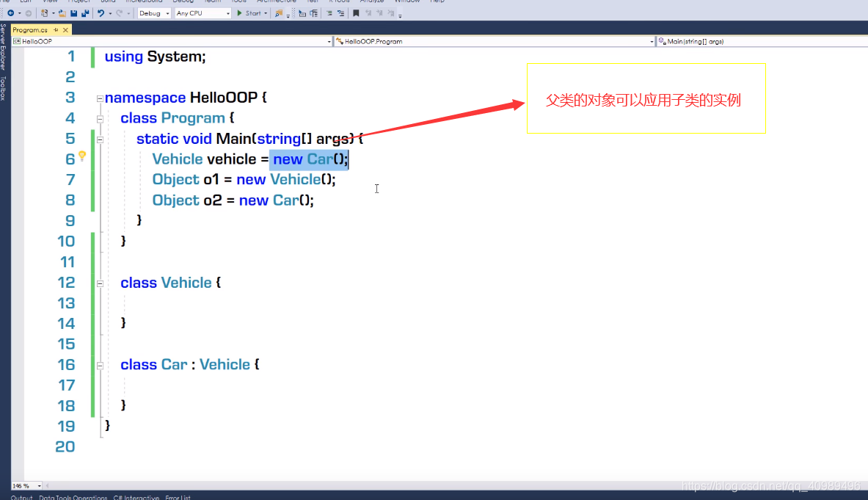Open overflow options after Find in Files

click(288, 15)
